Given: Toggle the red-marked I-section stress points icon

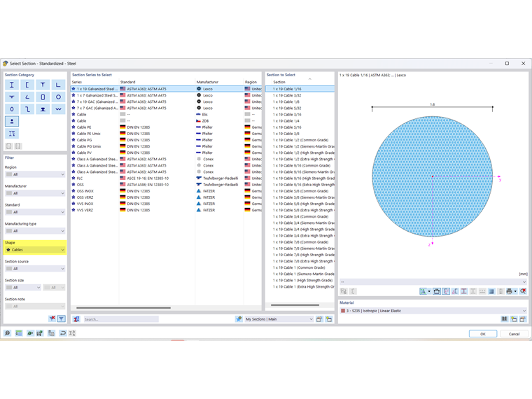Looking at the screenshot, I should click(464, 291).
